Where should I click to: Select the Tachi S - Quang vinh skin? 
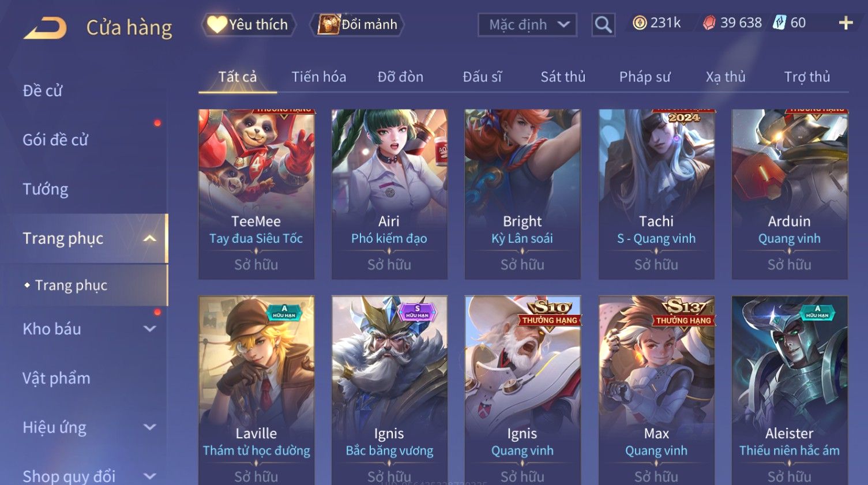pyautogui.click(x=656, y=194)
